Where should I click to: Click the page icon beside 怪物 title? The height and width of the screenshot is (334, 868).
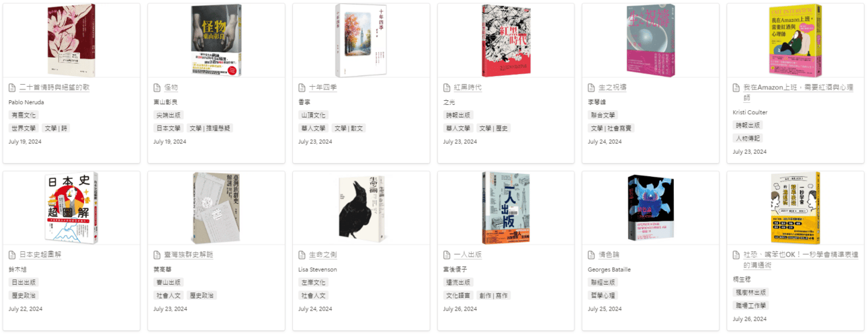point(157,88)
